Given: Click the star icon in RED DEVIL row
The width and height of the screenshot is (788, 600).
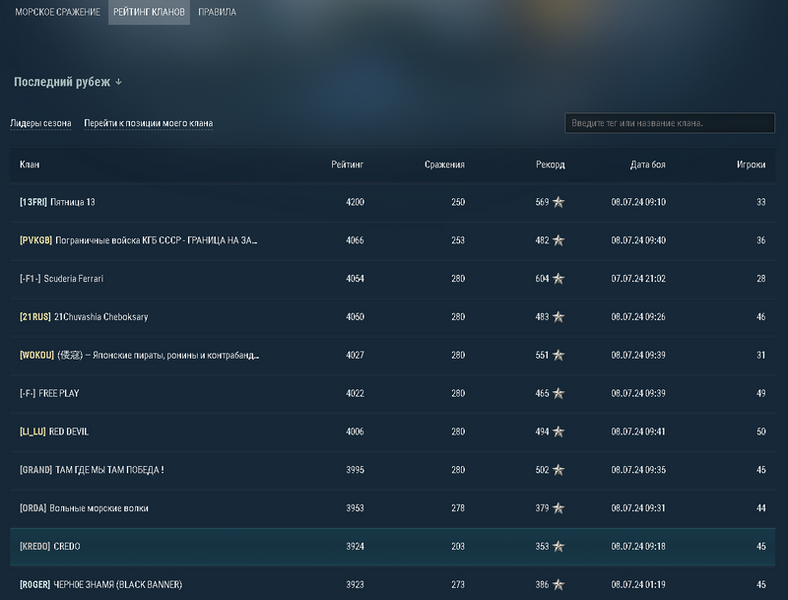Looking at the screenshot, I should pos(558,432).
